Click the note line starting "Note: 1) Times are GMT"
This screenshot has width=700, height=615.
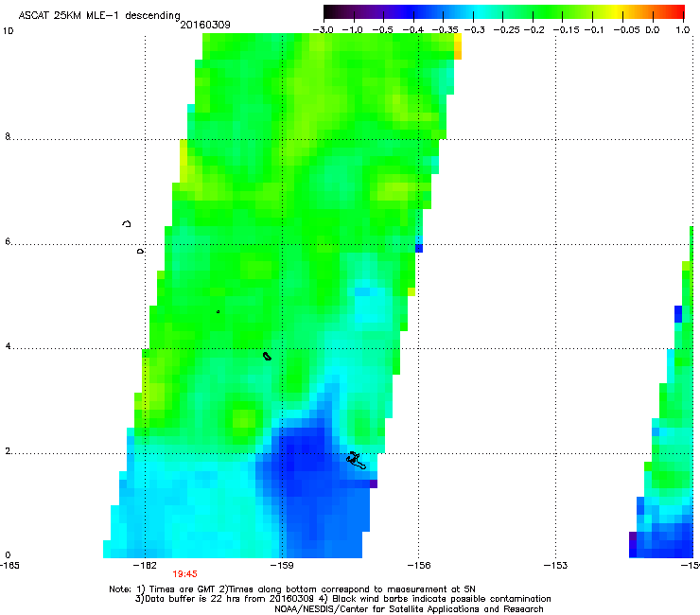pyautogui.click(x=292, y=589)
